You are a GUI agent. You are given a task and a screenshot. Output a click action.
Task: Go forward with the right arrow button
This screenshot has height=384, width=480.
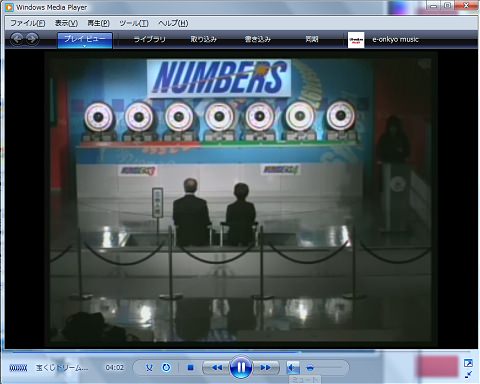pos(32,39)
